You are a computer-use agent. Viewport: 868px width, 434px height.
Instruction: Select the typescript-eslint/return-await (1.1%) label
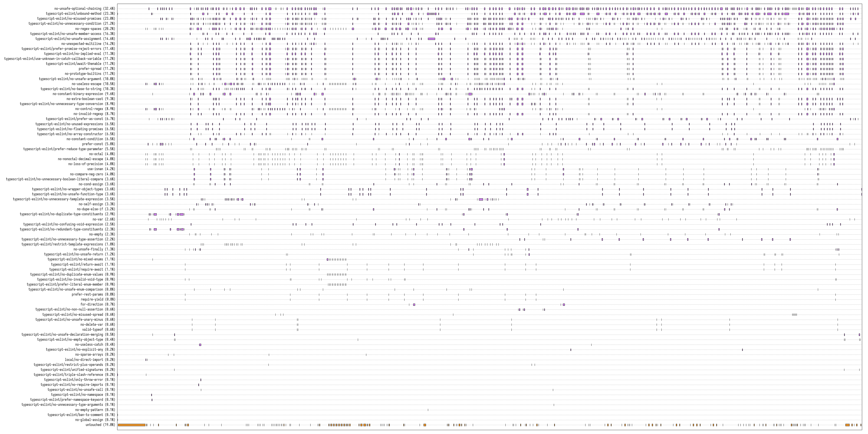83,265
